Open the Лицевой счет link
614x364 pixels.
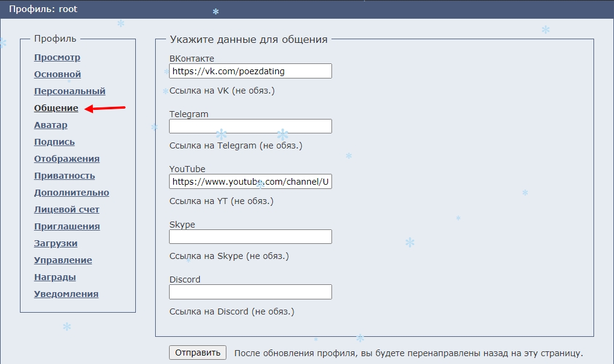pyautogui.click(x=66, y=209)
